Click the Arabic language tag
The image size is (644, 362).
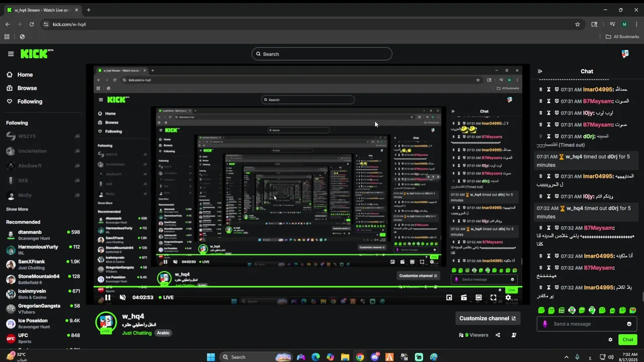(163, 333)
